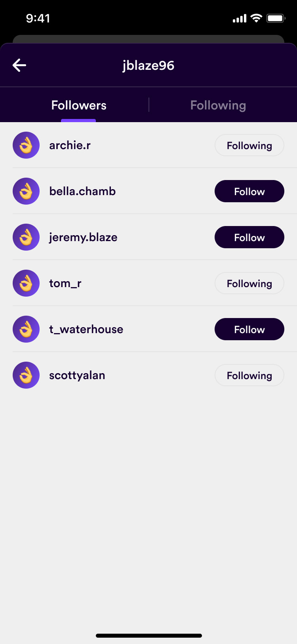This screenshot has width=297, height=644.
Task: Open jeremy.blaze's avatar icon
Action: (26, 237)
